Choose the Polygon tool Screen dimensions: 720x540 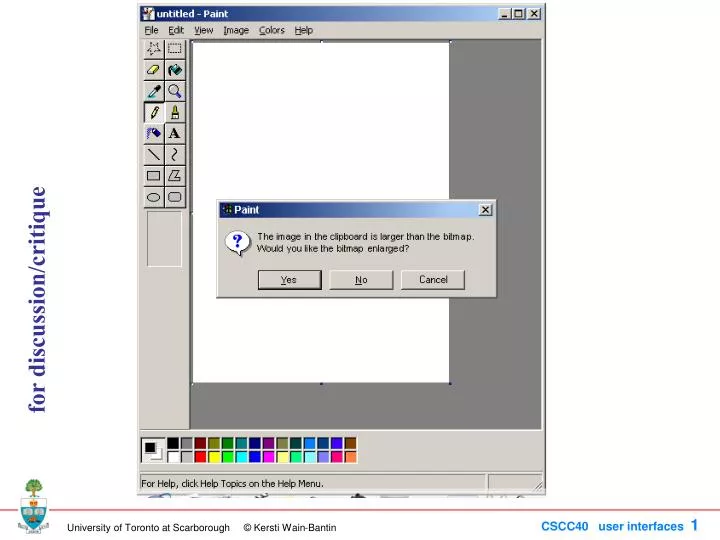click(x=174, y=175)
